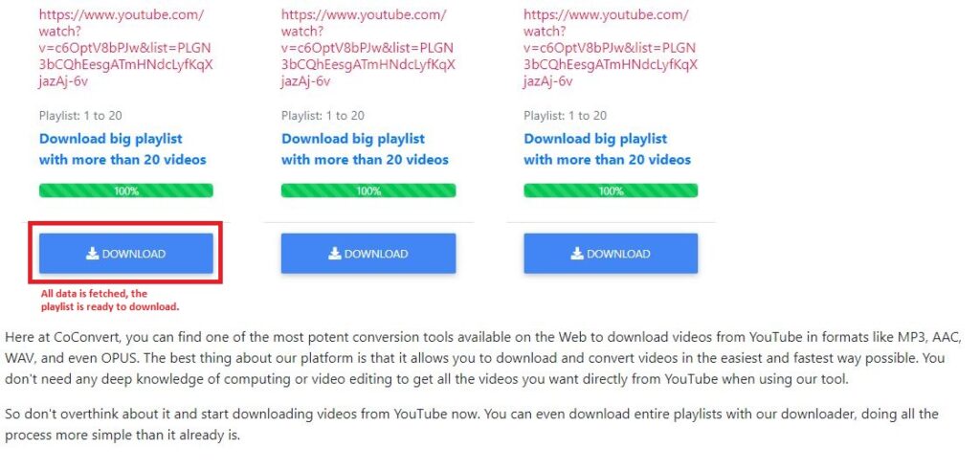Click the middle column's 100% progress bar

coord(368,191)
